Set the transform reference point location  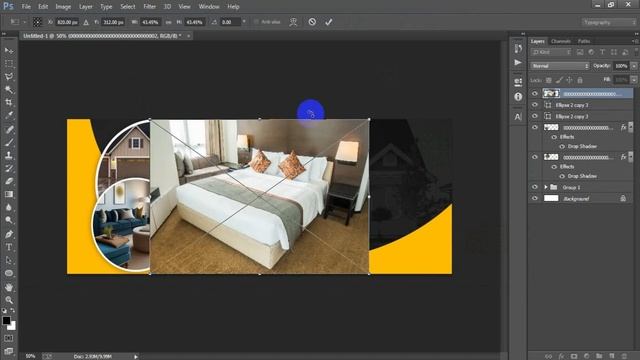coord(37,22)
